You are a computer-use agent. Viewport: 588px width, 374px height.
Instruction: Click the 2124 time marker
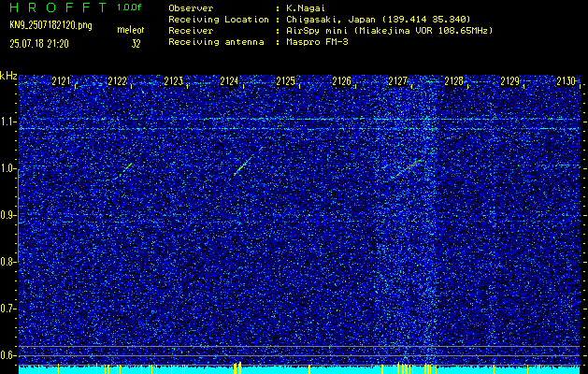(229, 81)
